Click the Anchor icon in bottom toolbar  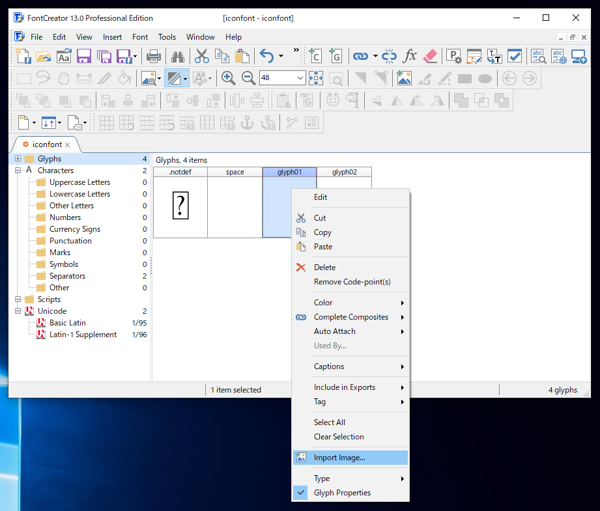247,123
